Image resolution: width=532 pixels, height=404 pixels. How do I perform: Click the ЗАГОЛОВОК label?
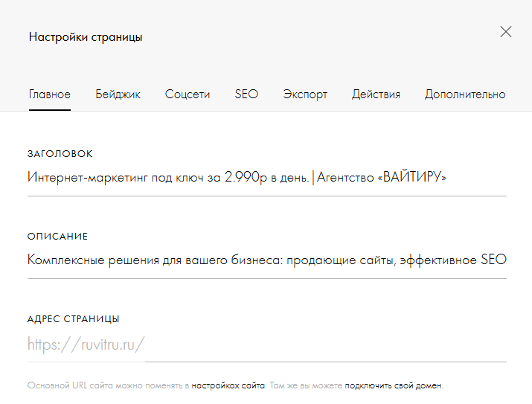(60, 154)
